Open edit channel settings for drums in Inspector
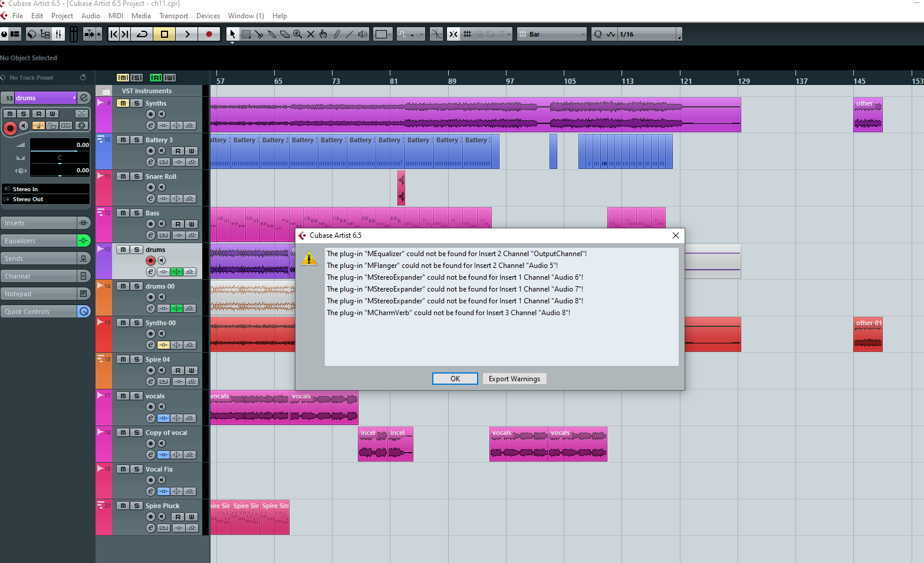Screen dimensions: 924x563 84,98
